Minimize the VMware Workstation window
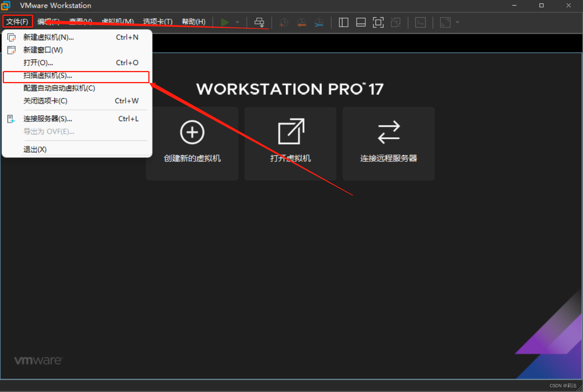The image size is (583, 392). [x=514, y=6]
